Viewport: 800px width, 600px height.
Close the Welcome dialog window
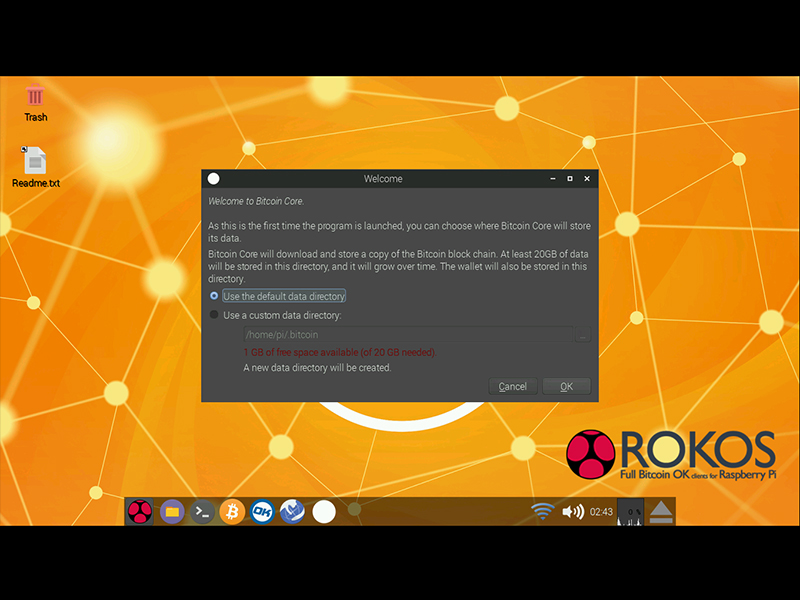[587, 179]
